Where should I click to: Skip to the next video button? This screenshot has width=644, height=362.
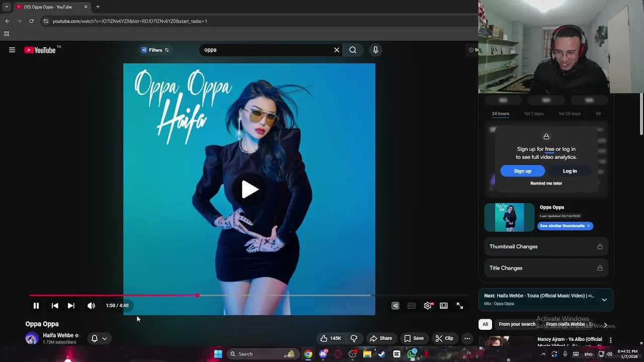click(71, 306)
